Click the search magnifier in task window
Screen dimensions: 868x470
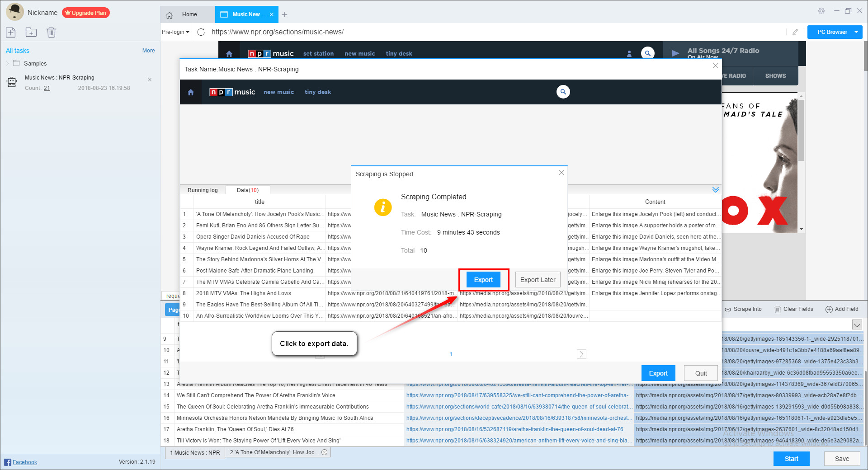[563, 92]
